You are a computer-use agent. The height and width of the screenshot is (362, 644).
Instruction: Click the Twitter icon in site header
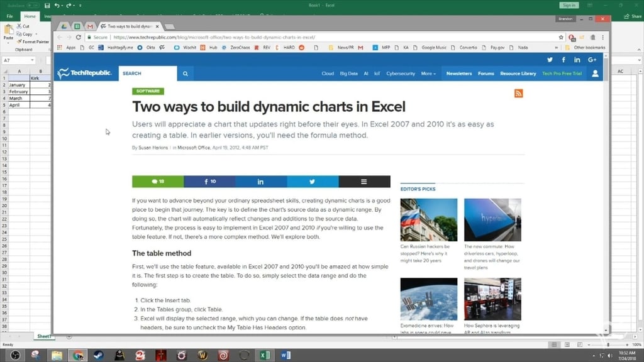550,60
